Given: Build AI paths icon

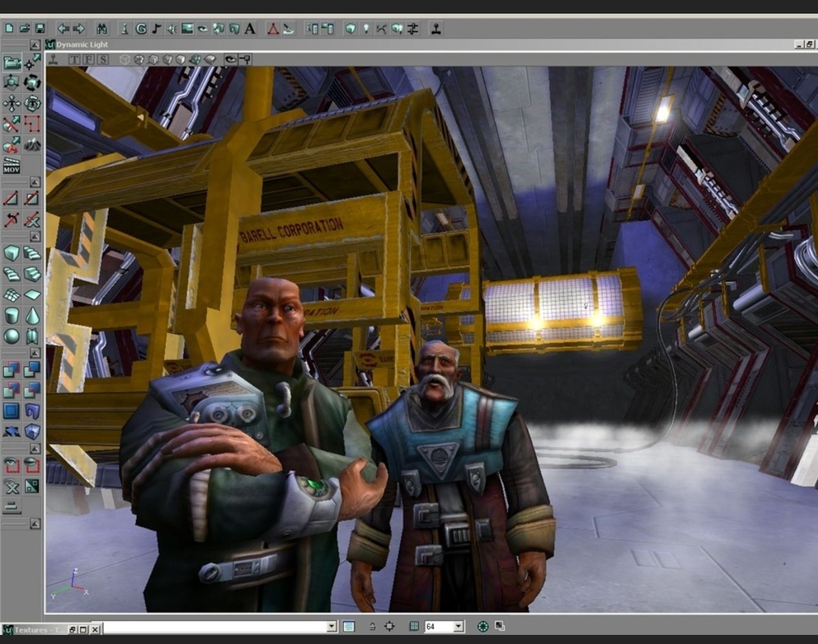Looking at the screenshot, I should coord(381,28).
